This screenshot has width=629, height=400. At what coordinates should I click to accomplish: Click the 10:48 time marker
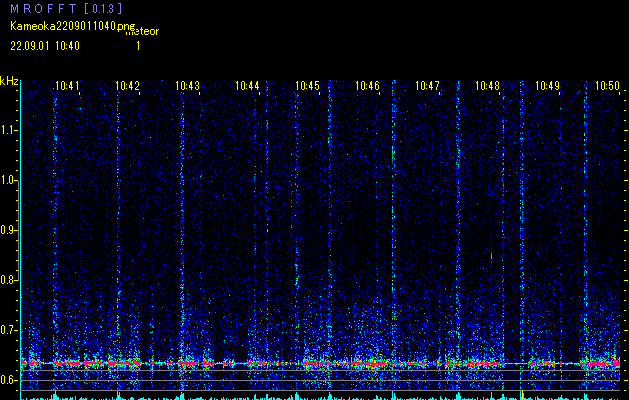487,85
